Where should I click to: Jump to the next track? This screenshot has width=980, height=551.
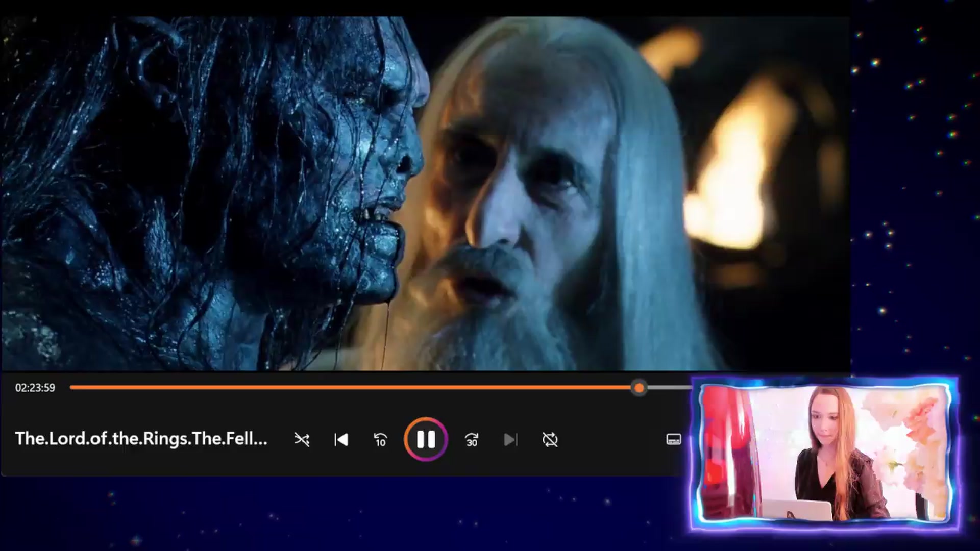pyautogui.click(x=510, y=439)
